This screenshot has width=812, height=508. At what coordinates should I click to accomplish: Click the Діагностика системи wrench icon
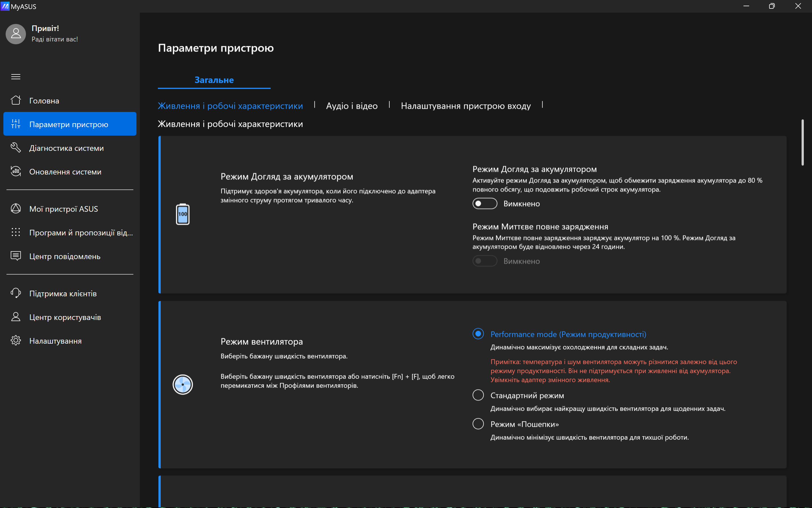click(x=16, y=147)
